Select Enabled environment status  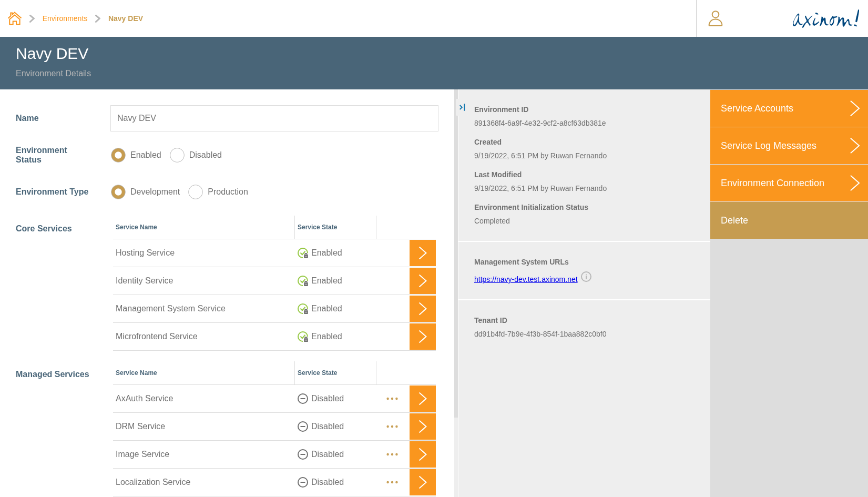click(118, 155)
